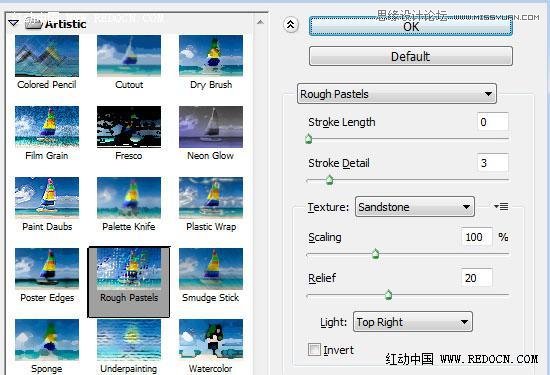Hide filter thumbnails with double-chevron button
This screenshot has width=550, height=375.
[290, 25]
